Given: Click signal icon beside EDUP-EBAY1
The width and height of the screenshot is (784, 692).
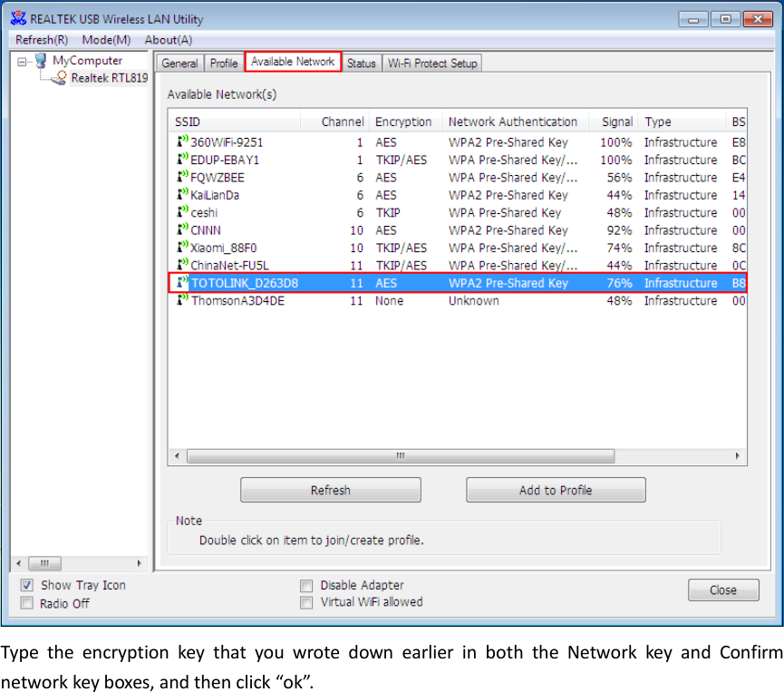Looking at the screenshot, I should [182, 159].
